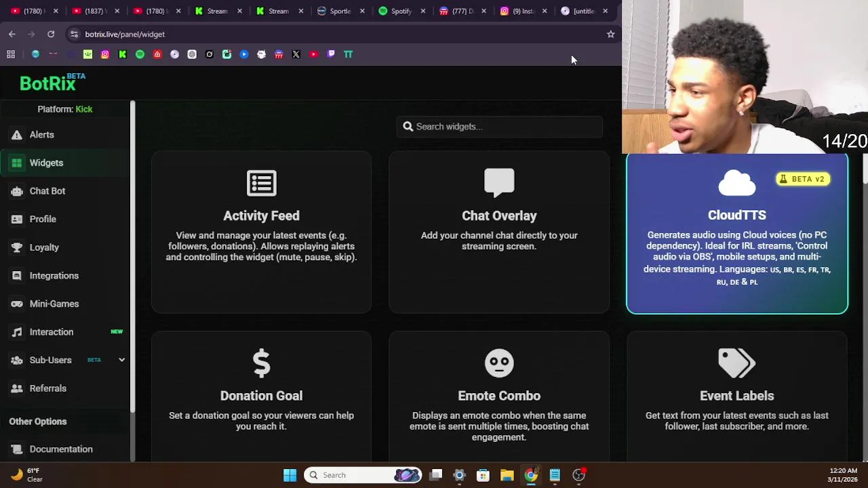This screenshot has height=488, width=868.
Task: Open the taskbar weather widget
Action: (x=27, y=474)
